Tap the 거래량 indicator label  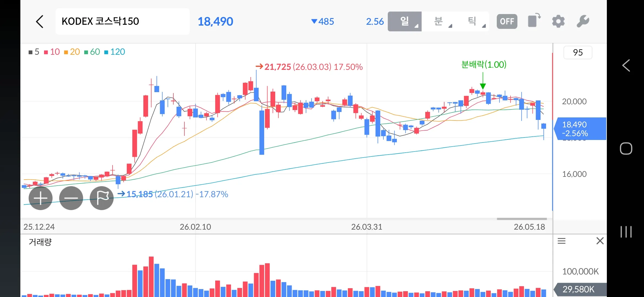click(40, 242)
